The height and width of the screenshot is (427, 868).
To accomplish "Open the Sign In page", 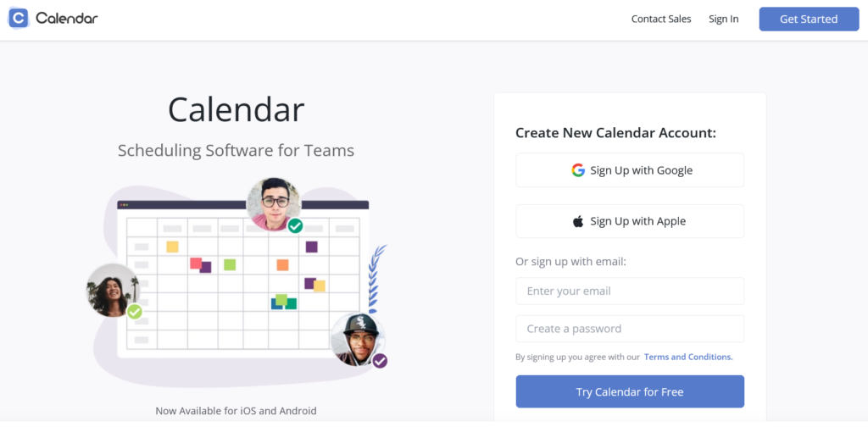I will [724, 19].
